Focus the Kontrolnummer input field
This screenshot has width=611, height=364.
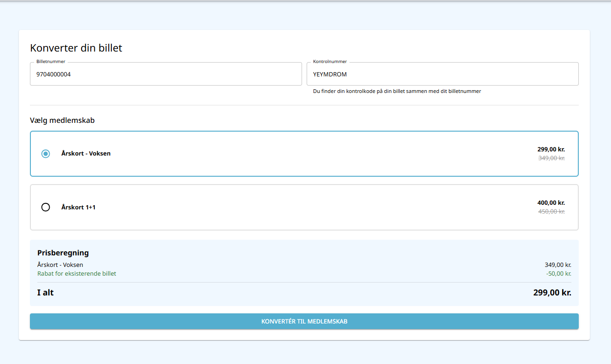point(442,74)
